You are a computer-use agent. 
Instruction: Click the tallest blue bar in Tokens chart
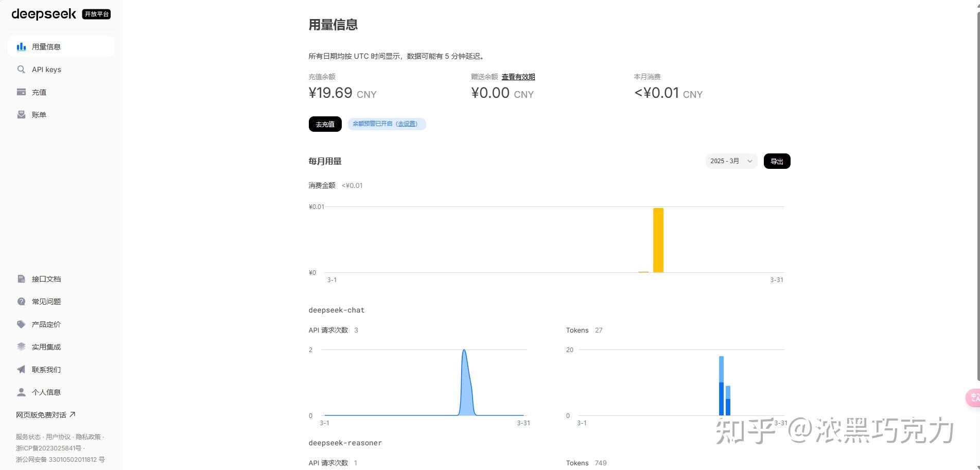click(x=721, y=386)
